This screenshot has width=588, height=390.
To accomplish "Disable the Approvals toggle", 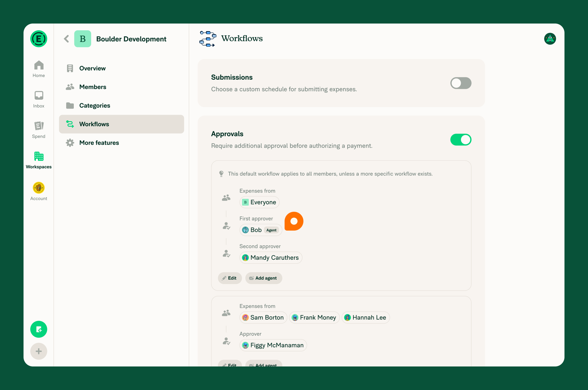I will click(x=461, y=140).
